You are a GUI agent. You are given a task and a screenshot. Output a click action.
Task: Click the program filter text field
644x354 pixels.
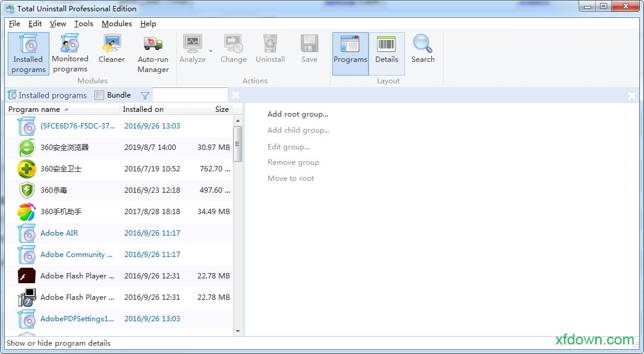point(190,95)
